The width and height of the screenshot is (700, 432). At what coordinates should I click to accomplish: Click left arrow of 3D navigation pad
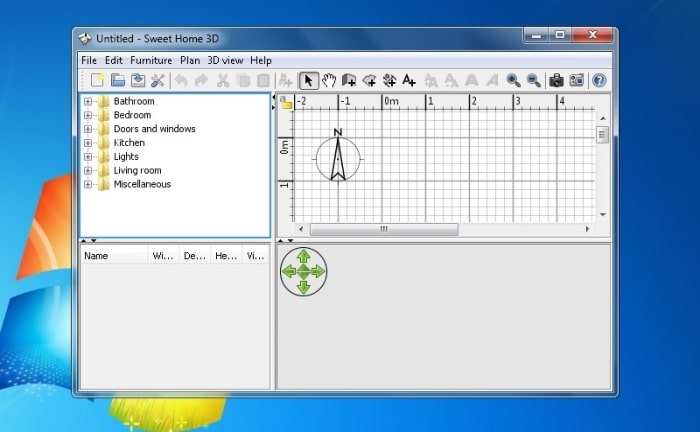tap(290, 271)
